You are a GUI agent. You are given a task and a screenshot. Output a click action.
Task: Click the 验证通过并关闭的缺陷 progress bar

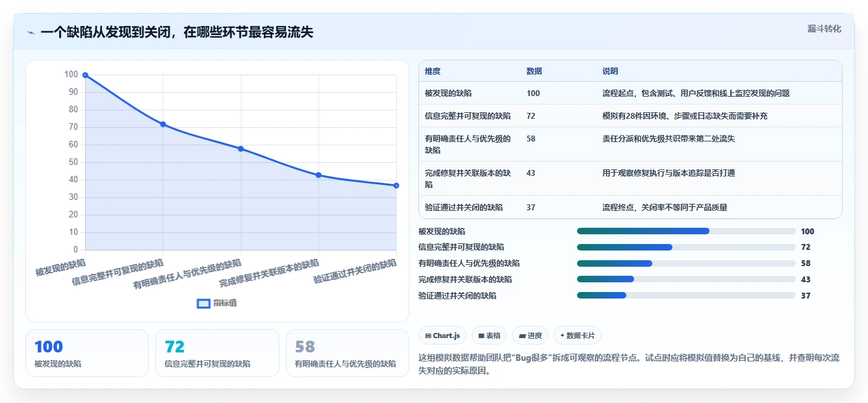click(x=686, y=295)
